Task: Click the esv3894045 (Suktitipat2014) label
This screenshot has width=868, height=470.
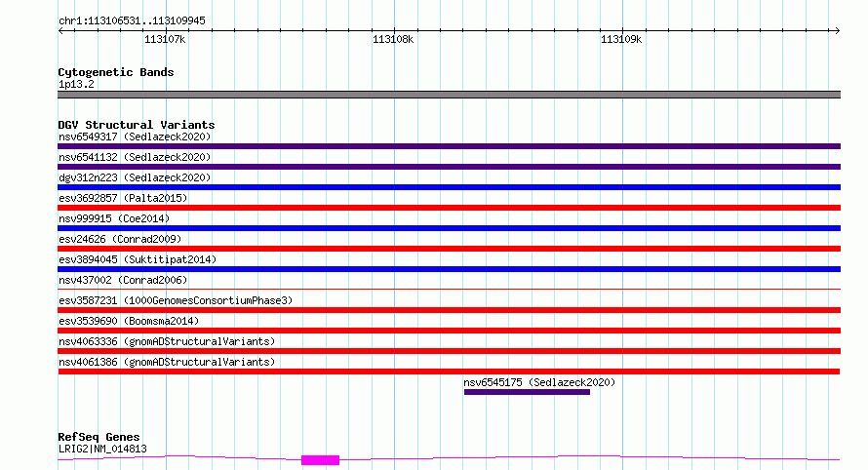Action: click(138, 259)
